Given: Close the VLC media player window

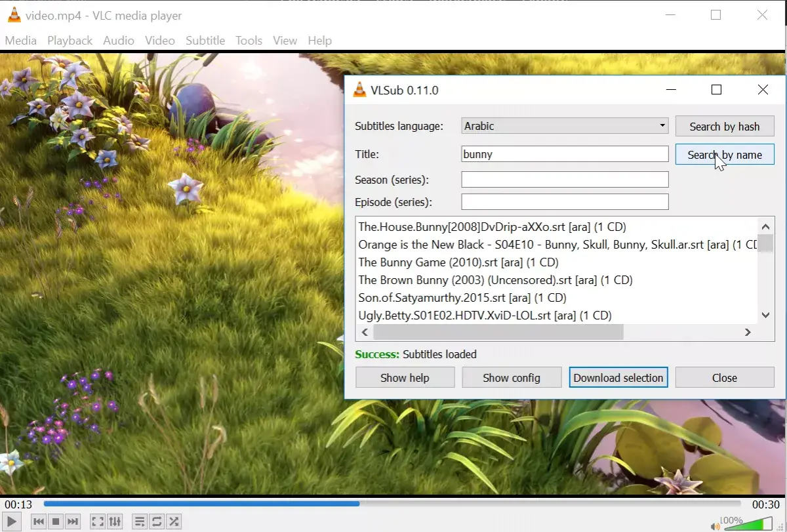Looking at the screenshot, I should [x=762, y=15].
